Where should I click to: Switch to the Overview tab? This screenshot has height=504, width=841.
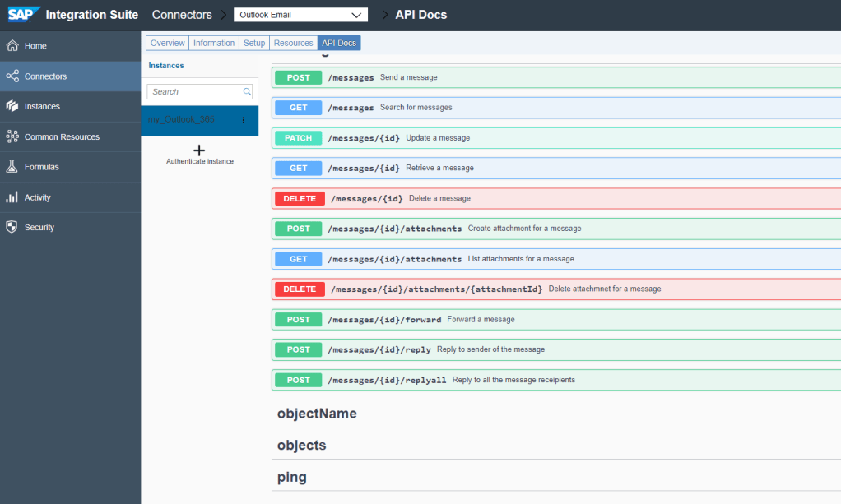pyautogui.click(x=167, y=43)
